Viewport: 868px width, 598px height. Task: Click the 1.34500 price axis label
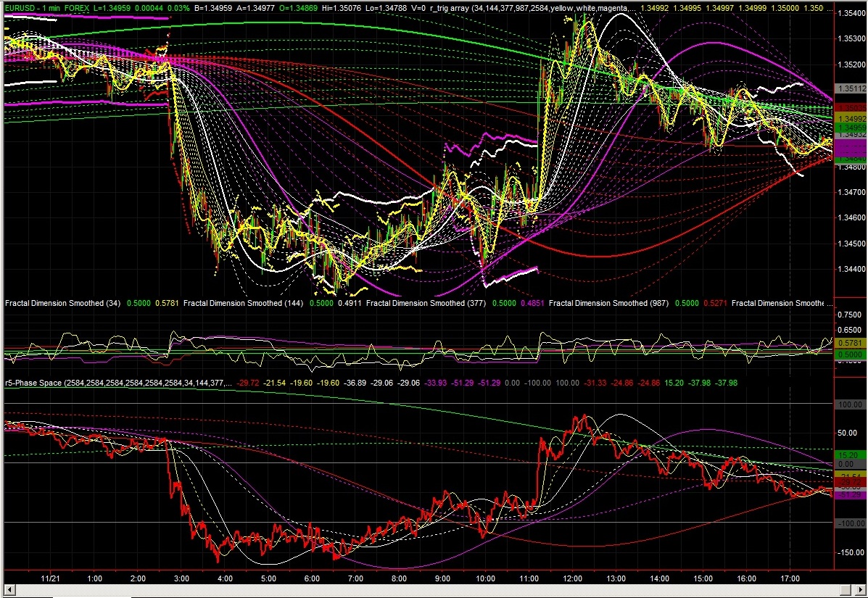click(850, 244)
